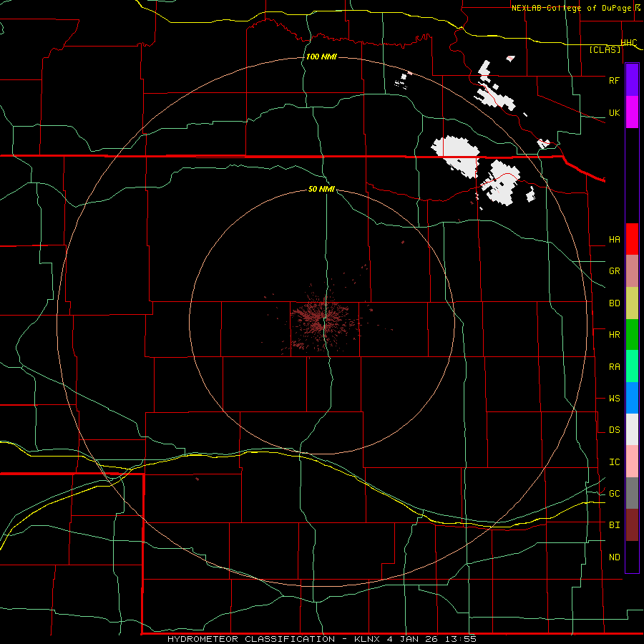Screen dimensions: 644x644
Task: Click the 50 NMI range ring label
Action: (x=321, y=189)
